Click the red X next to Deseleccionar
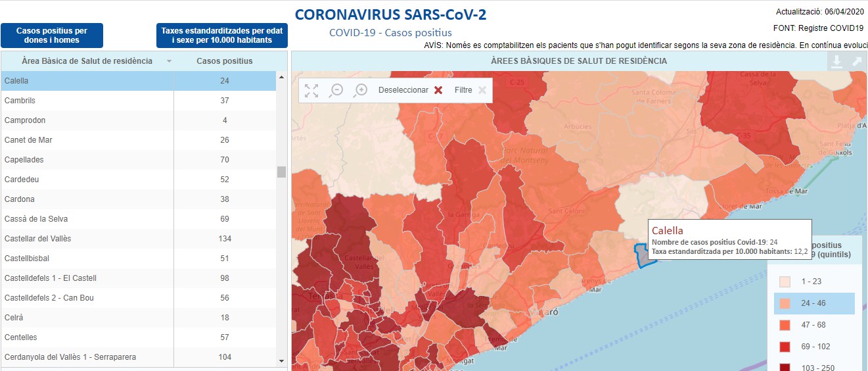 click(x=438, y=90)
